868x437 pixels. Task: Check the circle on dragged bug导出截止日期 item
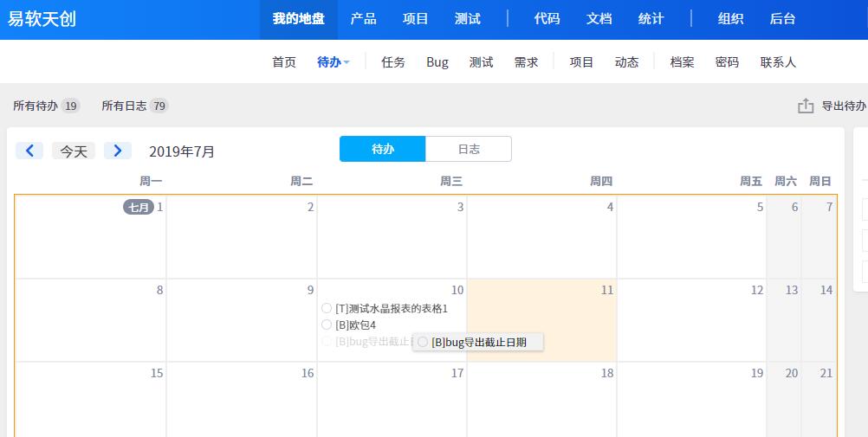click(x=423, y=342)
